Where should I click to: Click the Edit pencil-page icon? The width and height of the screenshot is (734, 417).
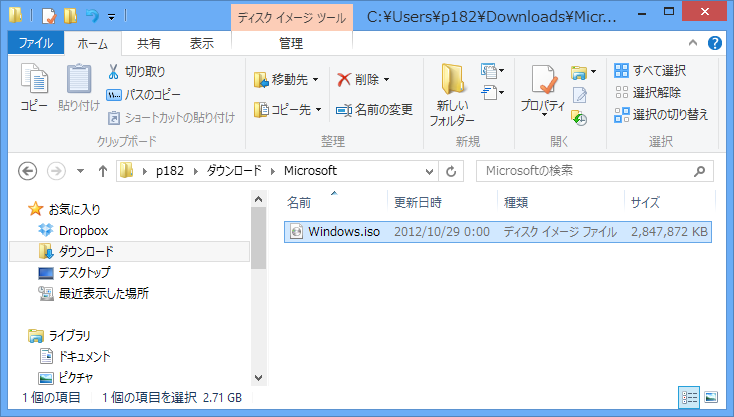[580, 95]
